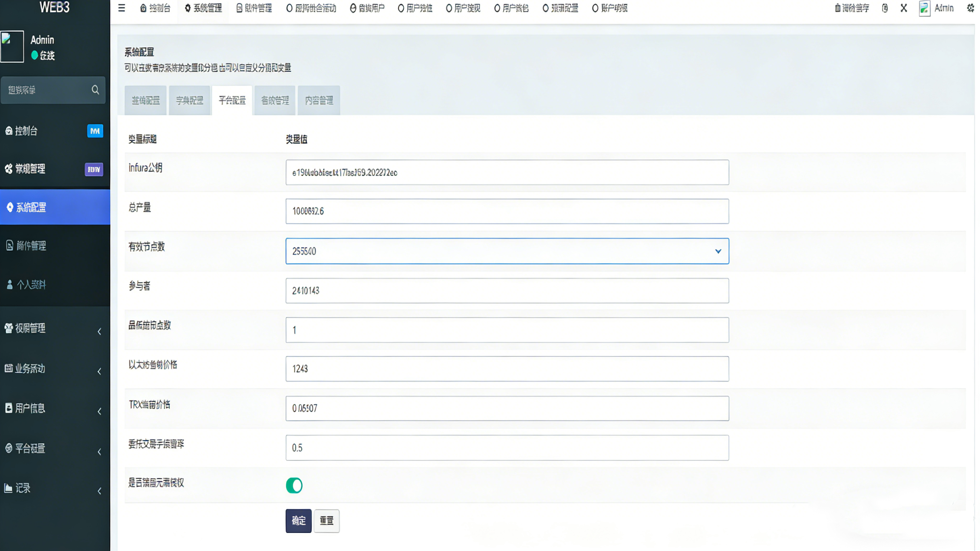980x551 pixels.
Task: Click the search magnifier icon in sidebar
Action: click(x=95, y=90)
